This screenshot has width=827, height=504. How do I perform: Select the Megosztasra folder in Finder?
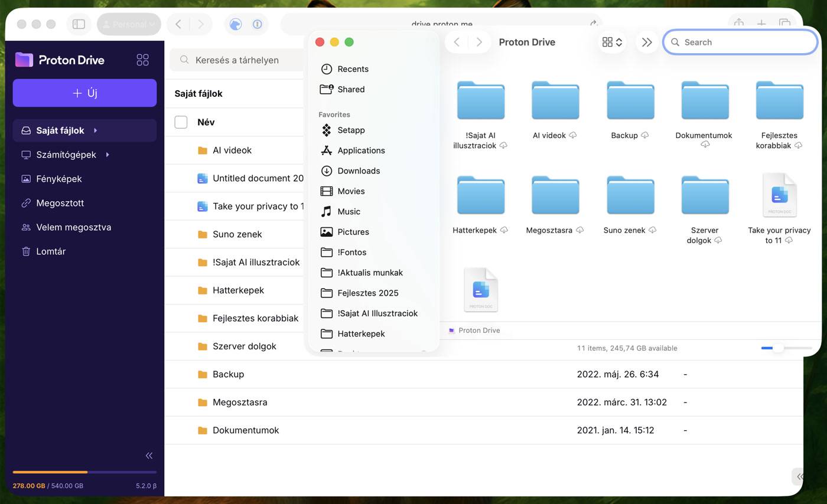(x=555, y=195)
